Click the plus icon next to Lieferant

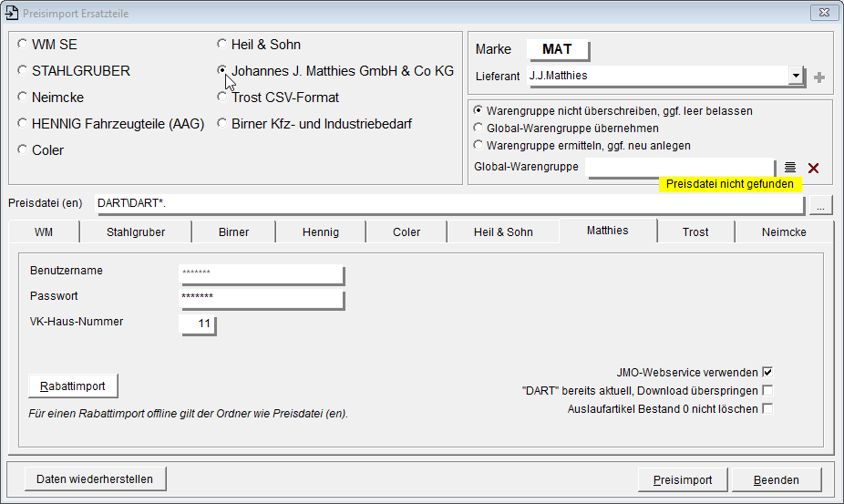click(x=819, y=77)
